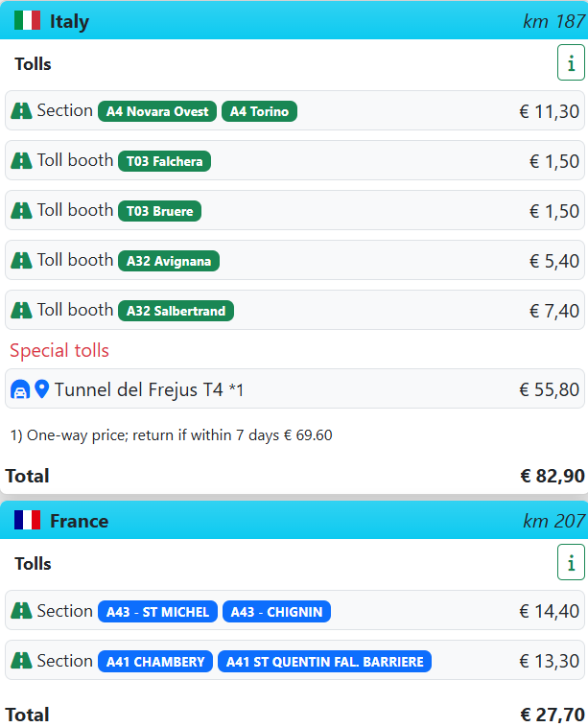The height and width of the screenshot is (727, 588).
Task: Open the Tunnel del Frejus T4 row
Action: [x=294, y=389]
